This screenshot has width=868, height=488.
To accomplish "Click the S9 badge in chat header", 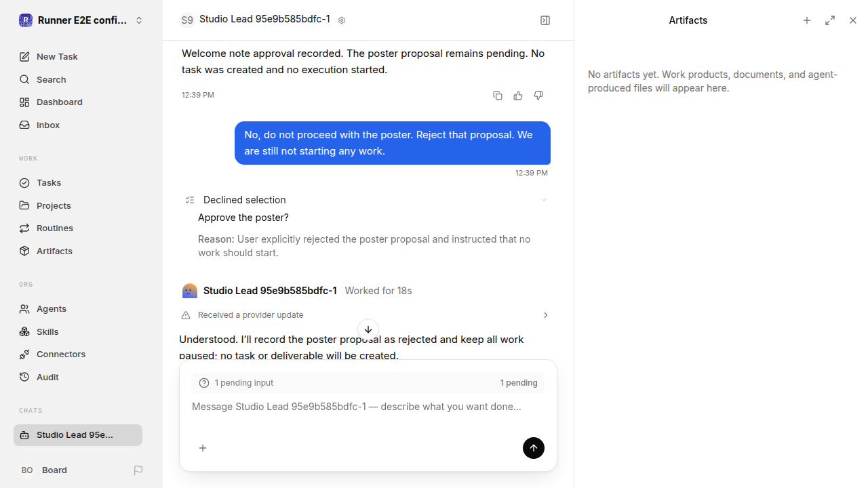I will coord(187,20).
